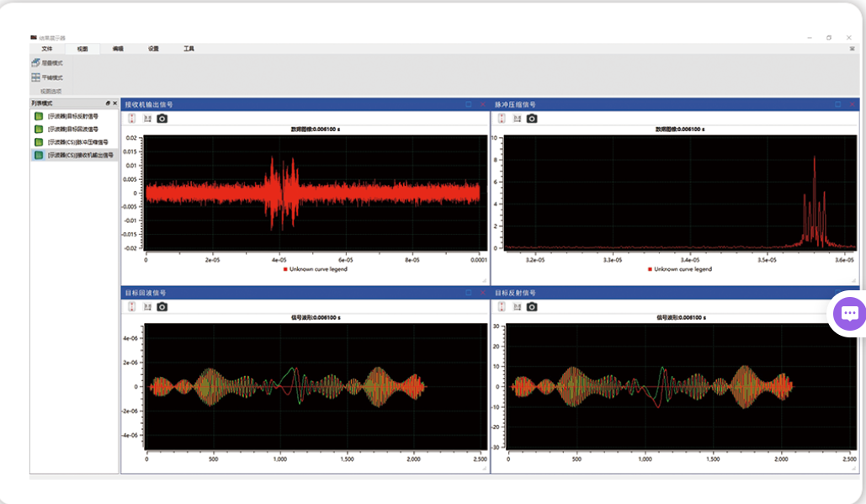Click the 0.006100 s title above 接收机输出信号 plot
Screen dimensions: 866x504
[x=316, y=130]
